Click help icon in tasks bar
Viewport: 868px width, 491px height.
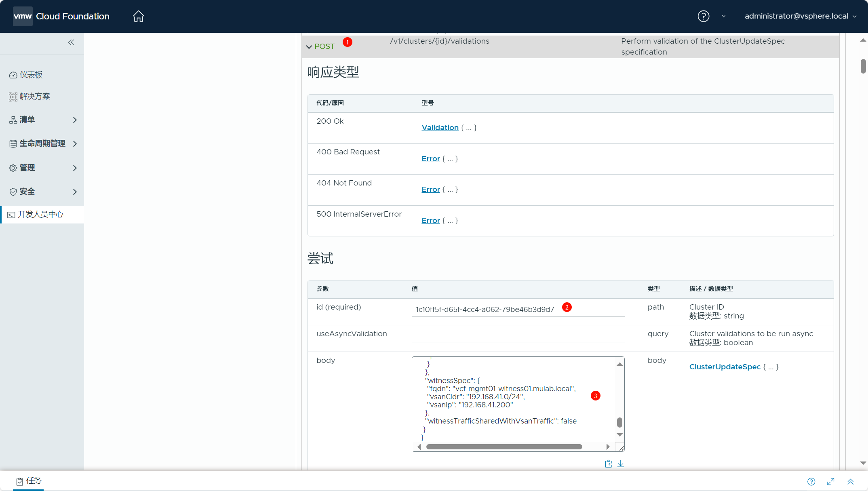click(x=811, y=481)
